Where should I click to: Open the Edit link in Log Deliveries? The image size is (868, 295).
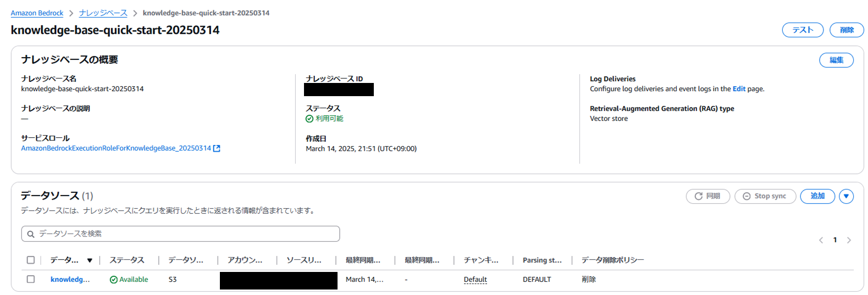[x=739, y=89]
